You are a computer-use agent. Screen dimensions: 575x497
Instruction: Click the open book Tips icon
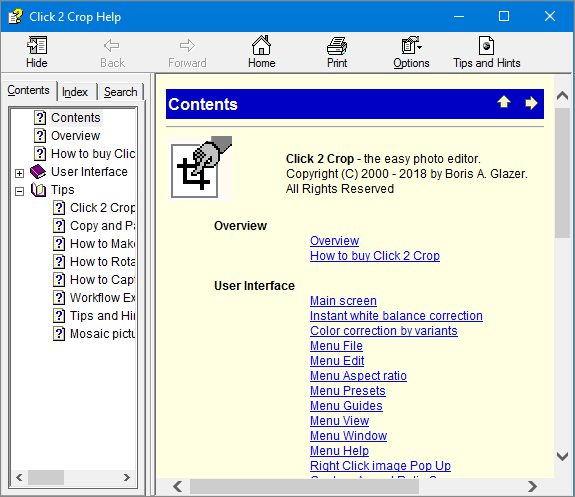point(38,190)
